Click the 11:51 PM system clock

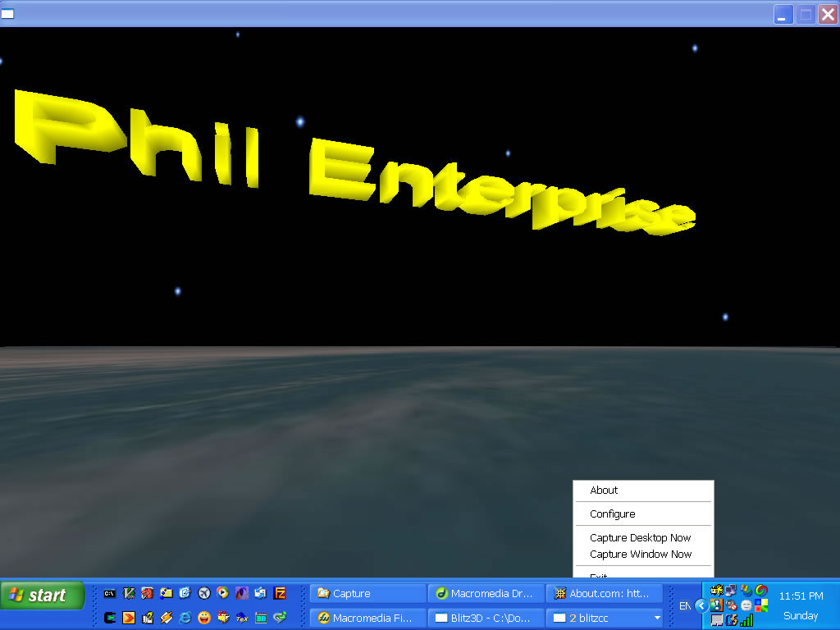coord(800,596)
